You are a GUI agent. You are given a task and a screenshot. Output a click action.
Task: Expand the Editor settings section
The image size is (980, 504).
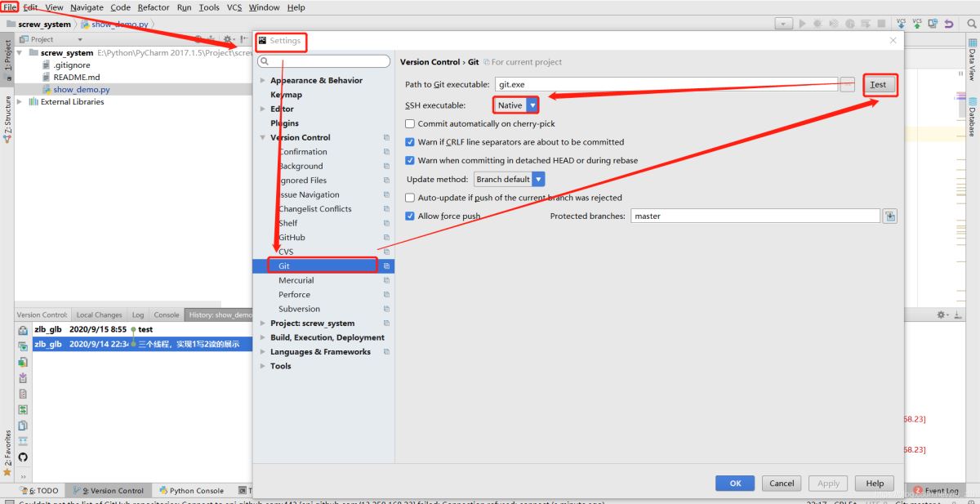[x=263, y=109]
